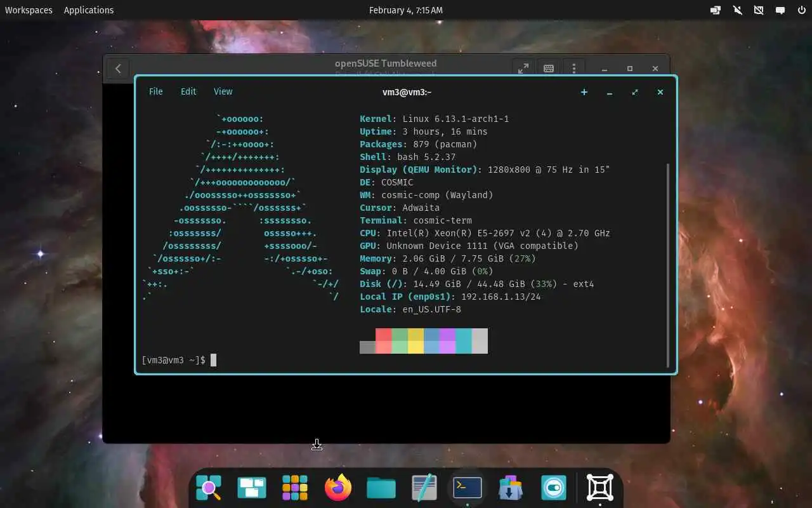Click the Swap: 0 B / 4.00 GiB line

[x=426, y=271]
